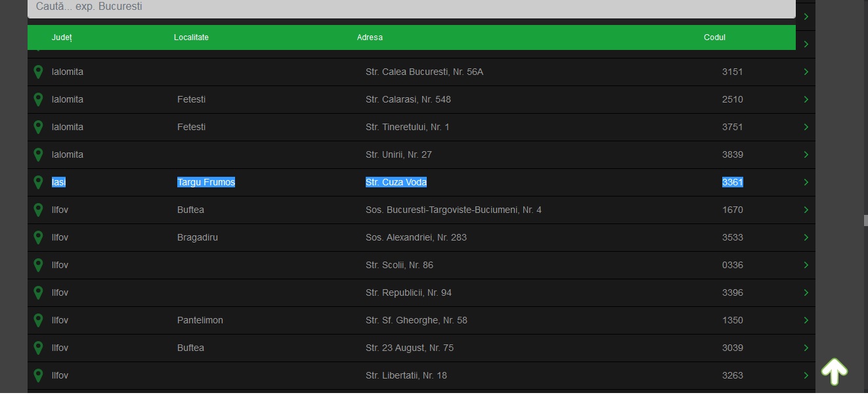Select address 'Str. Calea Bucuresti, Nr. 56A'

(x=424, y=72)
